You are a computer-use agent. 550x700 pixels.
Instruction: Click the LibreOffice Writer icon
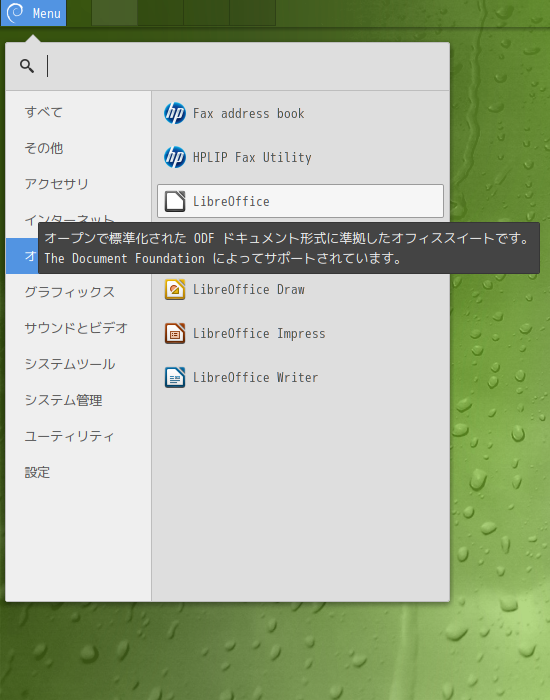[175, 377]
